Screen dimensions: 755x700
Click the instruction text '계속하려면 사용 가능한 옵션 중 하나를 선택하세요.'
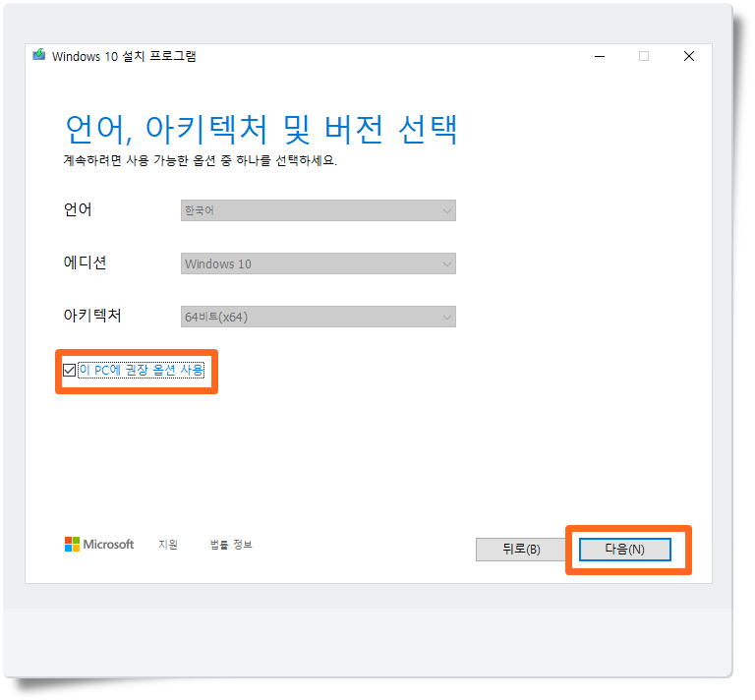coord(201,160)
